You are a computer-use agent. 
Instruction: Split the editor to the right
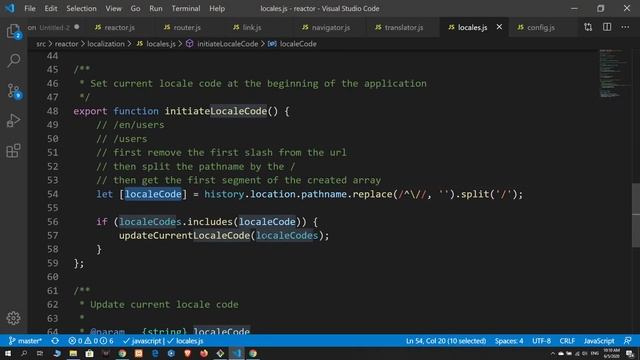(x=607, y=27)
